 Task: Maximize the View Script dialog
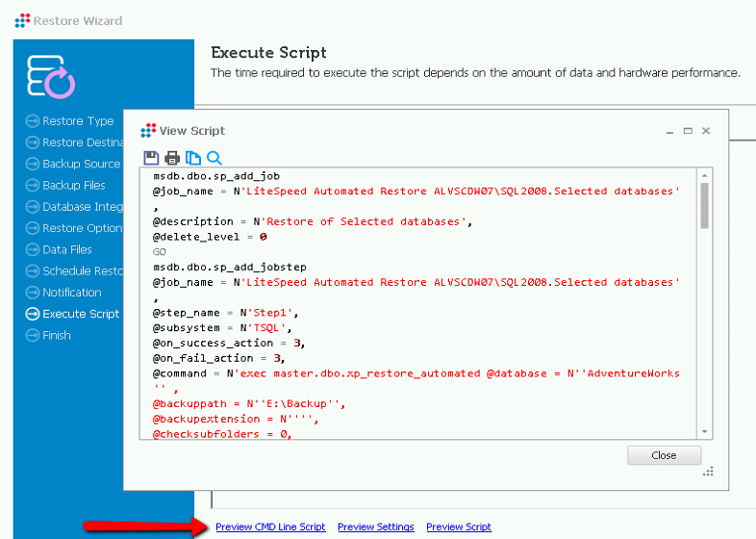click(x=688, y=131)
